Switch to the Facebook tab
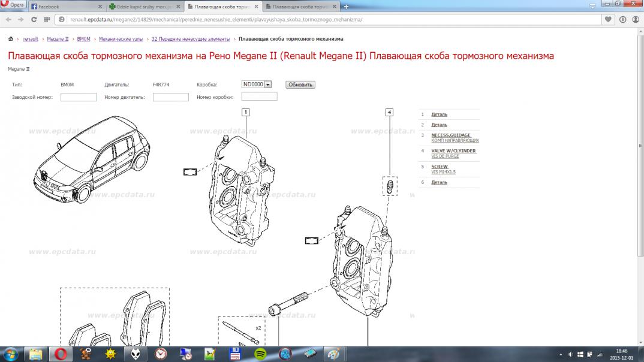The width and height of the screenshot is (644, 362). click(x=66, y=7)
